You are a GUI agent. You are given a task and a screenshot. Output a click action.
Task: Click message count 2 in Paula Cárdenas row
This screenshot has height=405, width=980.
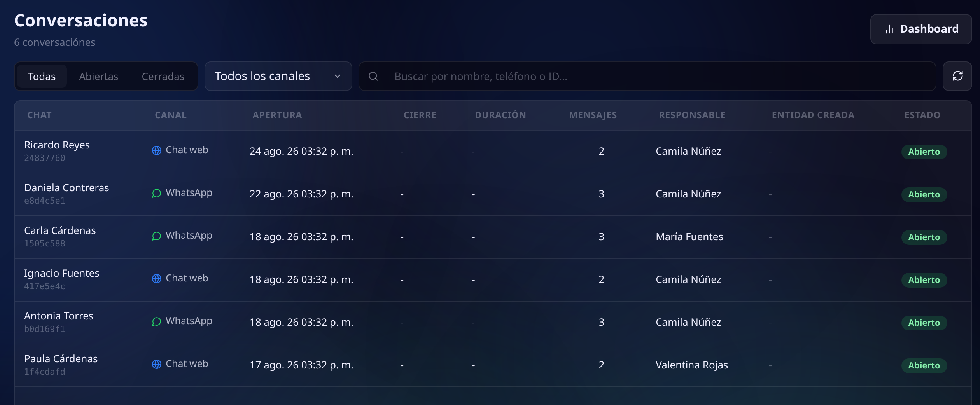(601, 365)
